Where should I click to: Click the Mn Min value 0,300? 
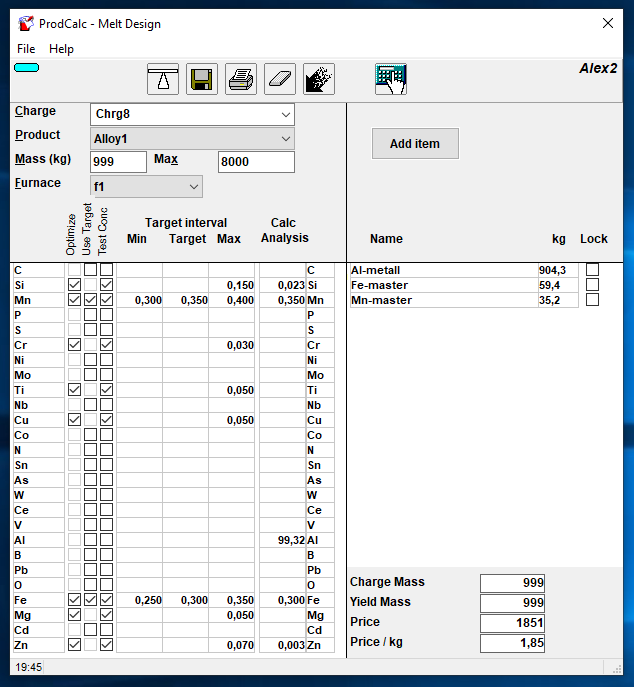click(x=139, y=300)
